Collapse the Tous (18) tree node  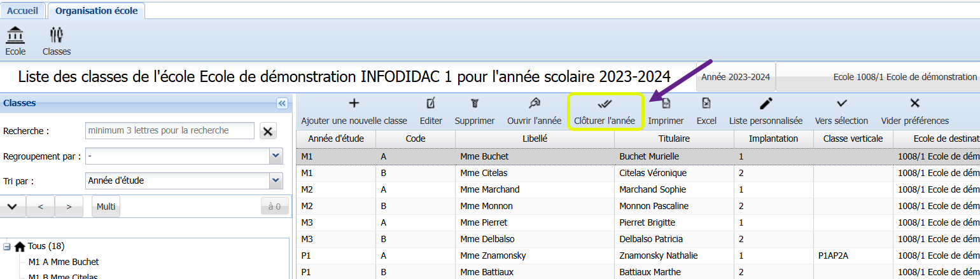tap(7, 247)
